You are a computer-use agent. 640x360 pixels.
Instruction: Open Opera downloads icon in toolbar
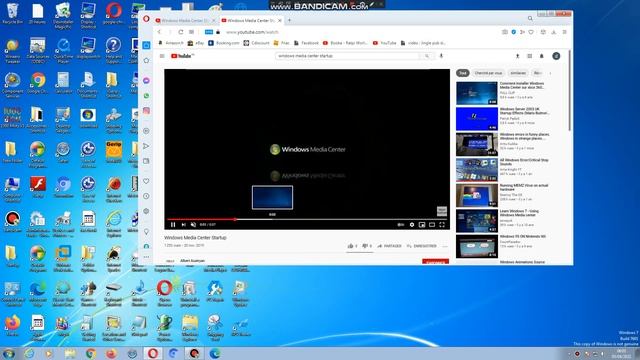point(554,32)
